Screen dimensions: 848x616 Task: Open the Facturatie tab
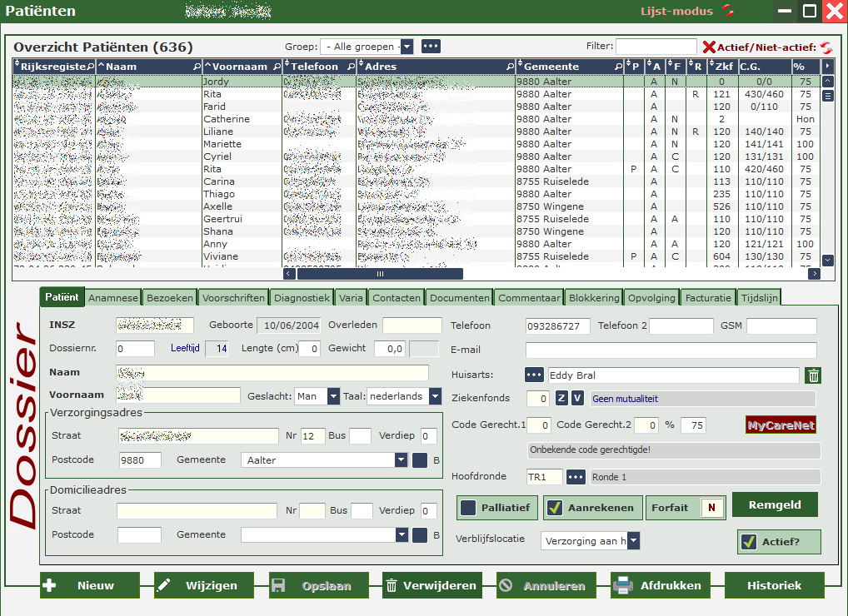tap(708, 298)
